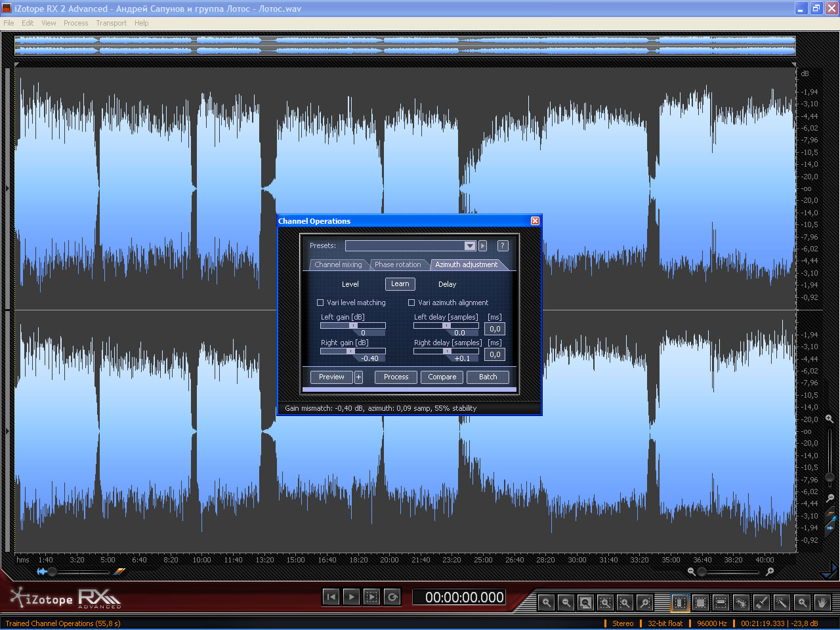This screenshot has width=840, height=630.
Task: Click the Gain mismatch status text
Action: pyautogui.click(x=381, y=408)
